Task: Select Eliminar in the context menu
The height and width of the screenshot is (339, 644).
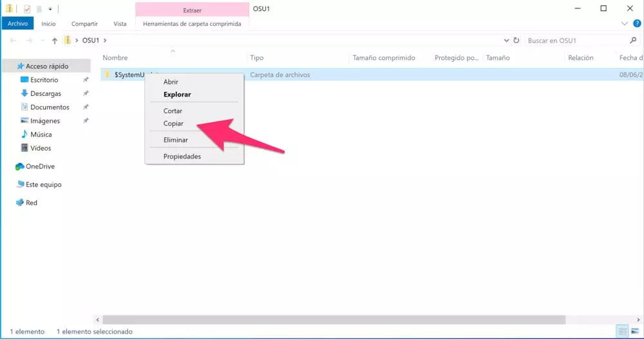Action: coord(175,140)
